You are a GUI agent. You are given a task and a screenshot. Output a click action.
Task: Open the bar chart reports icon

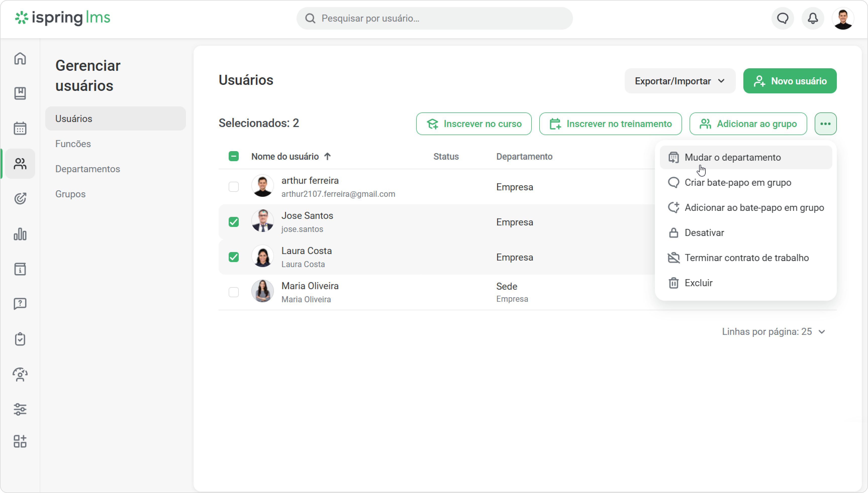pyautogui.click(x=20, y=234)
